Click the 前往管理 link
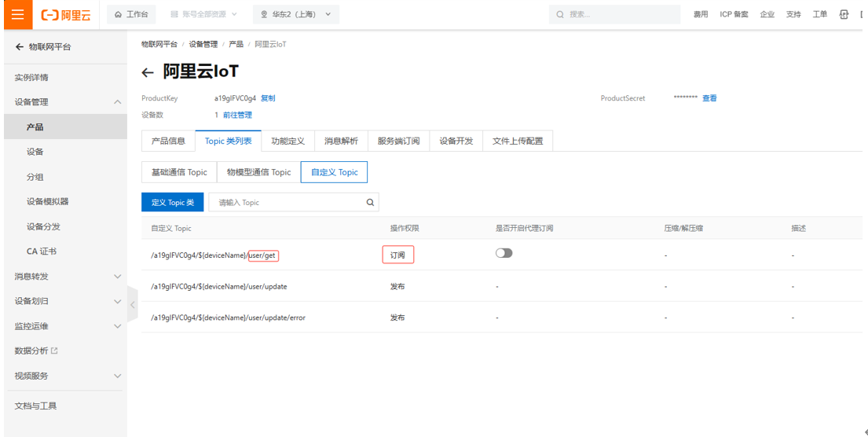This screenshot has height=437, width=868. pyautogui.click(x=237, y=116)
